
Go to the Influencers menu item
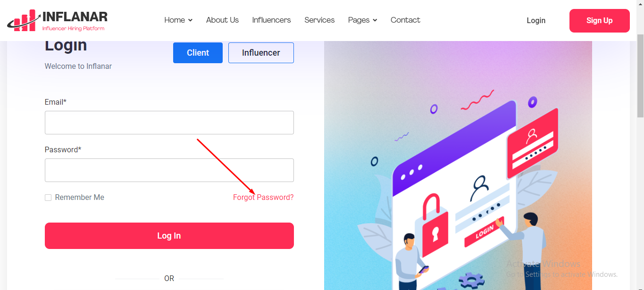point(271,20)
